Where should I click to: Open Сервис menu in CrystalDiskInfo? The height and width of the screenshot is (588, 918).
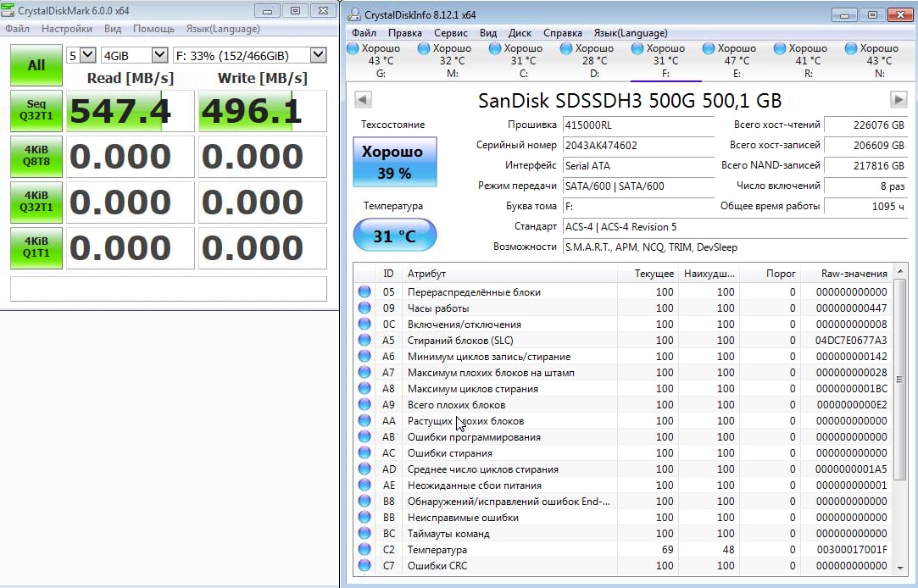coord(451,33)
